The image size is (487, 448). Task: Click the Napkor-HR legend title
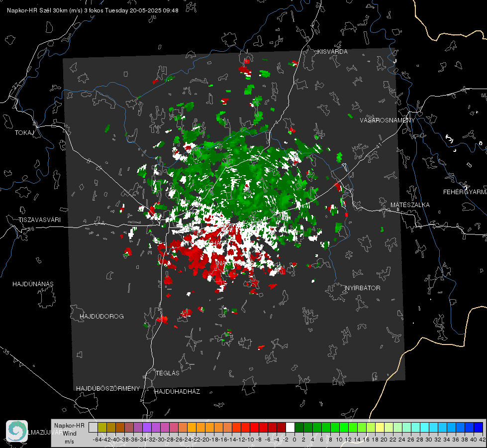[69, 426]
